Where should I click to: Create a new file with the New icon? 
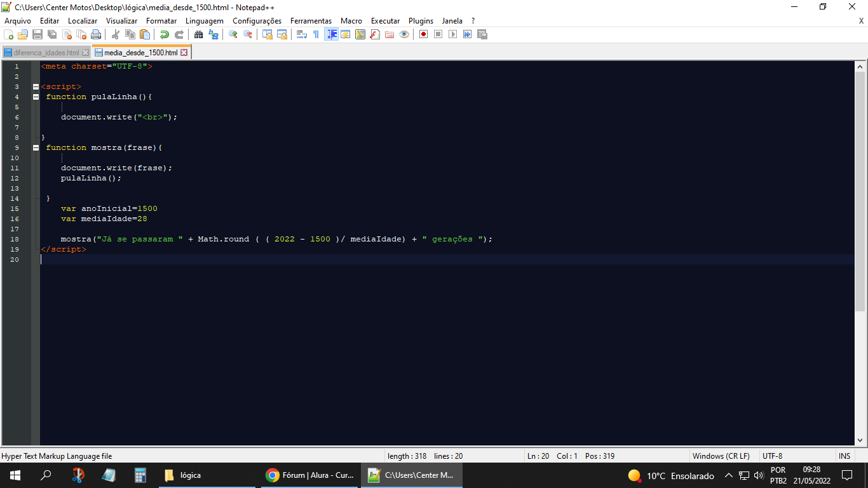[x=8, y=34]
